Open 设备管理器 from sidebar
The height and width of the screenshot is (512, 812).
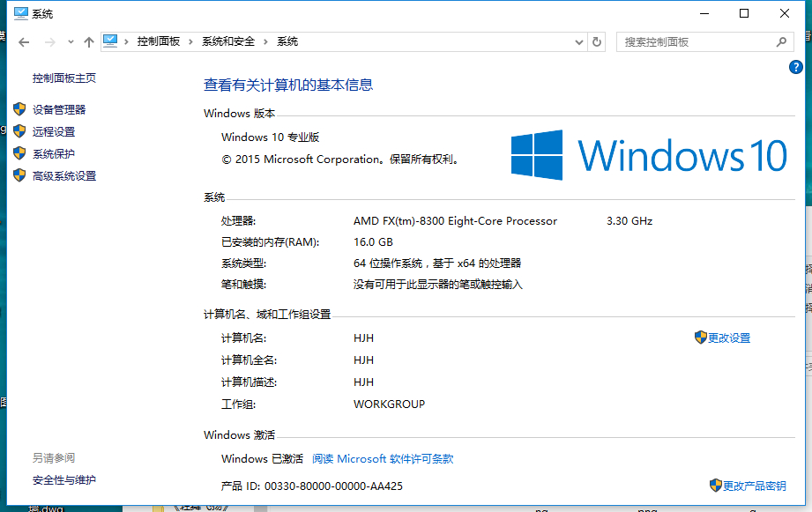[x=59, y=110]
